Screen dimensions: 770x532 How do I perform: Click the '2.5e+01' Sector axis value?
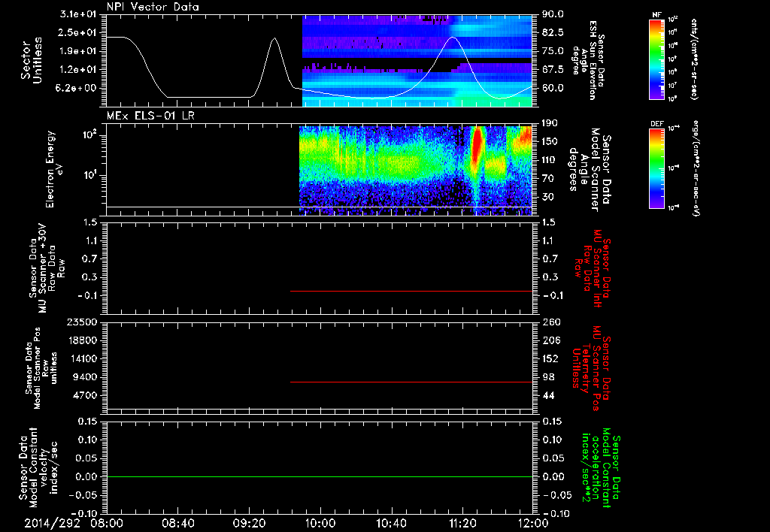click(x=78, y=32)
